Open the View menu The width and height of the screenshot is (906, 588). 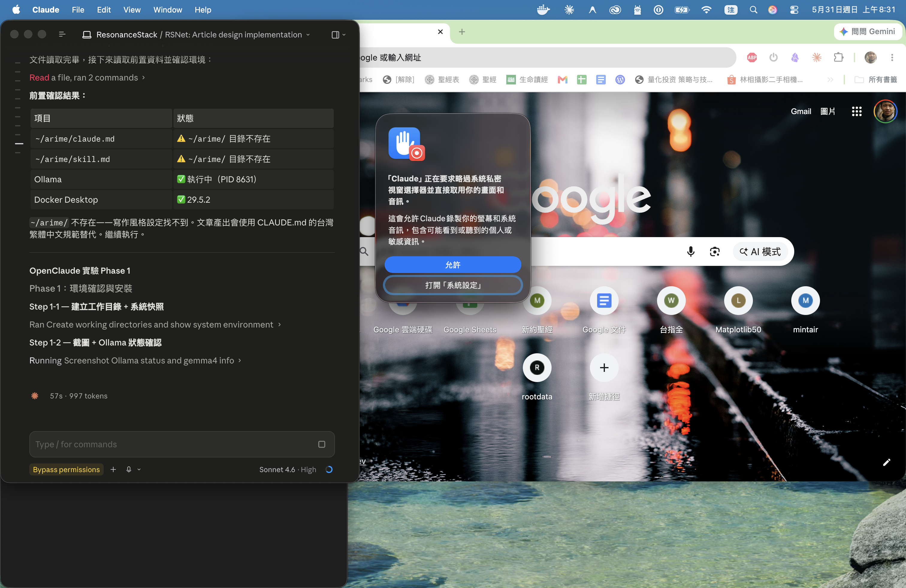(x=132, y=10)
